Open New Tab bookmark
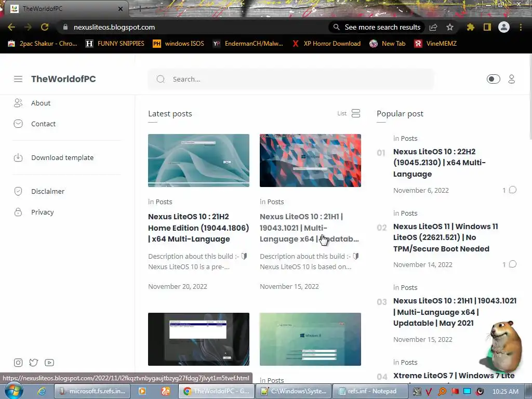Viewport: 532px width, 399px height. (x=388, y=44)
